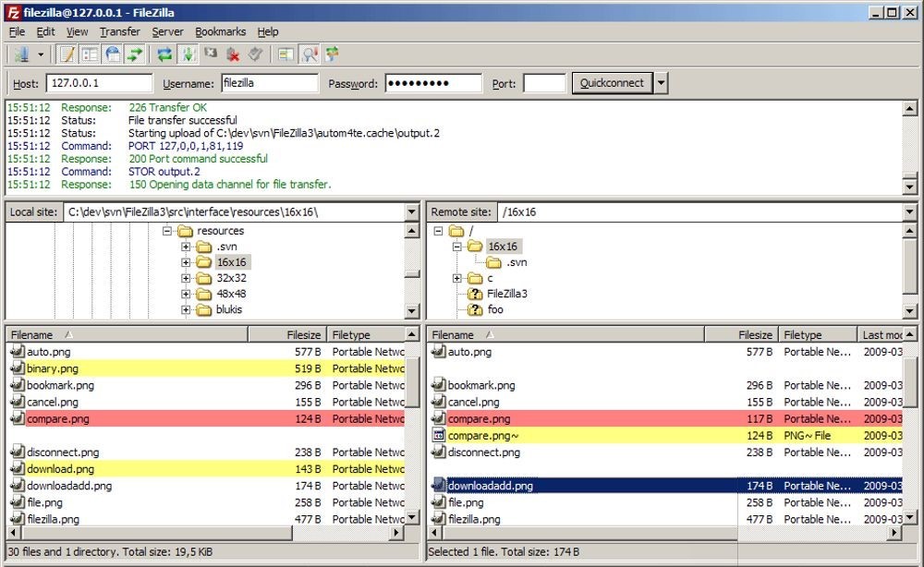Expand the local .svn folder
Viewport: 924px width, 567px height.
point(186,247)
